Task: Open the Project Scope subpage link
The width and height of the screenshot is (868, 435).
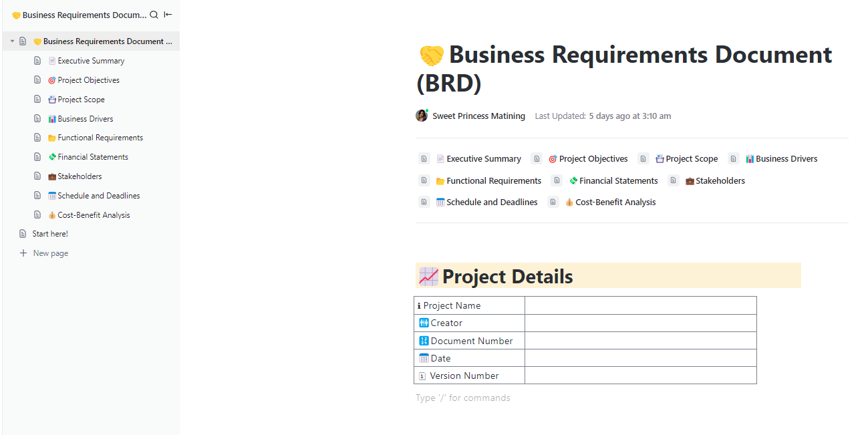Action: coord(692,159)
